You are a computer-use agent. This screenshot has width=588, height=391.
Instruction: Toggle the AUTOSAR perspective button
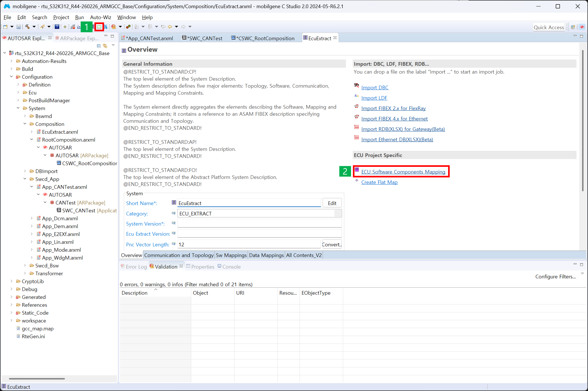[x=582, y=27]
